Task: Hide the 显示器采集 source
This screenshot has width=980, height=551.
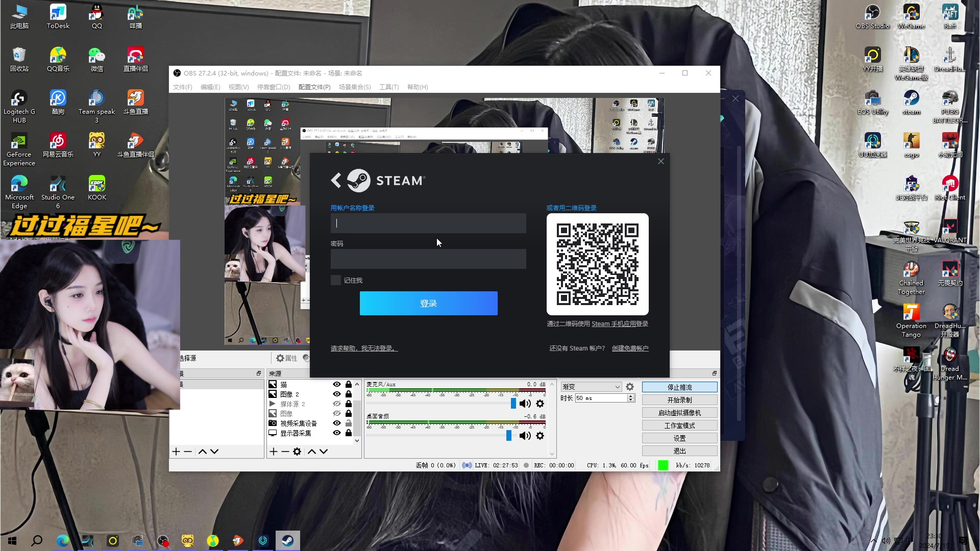Action: 337,433
